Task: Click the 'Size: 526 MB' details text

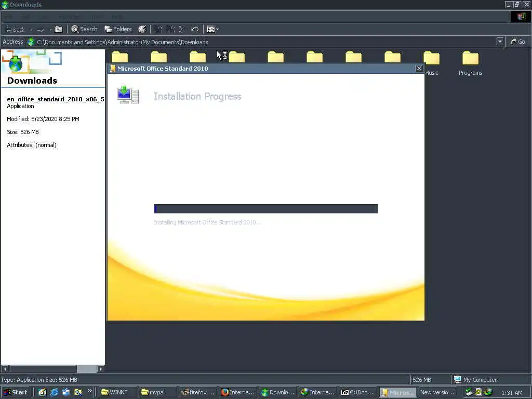Action: (x=23, y=132)
